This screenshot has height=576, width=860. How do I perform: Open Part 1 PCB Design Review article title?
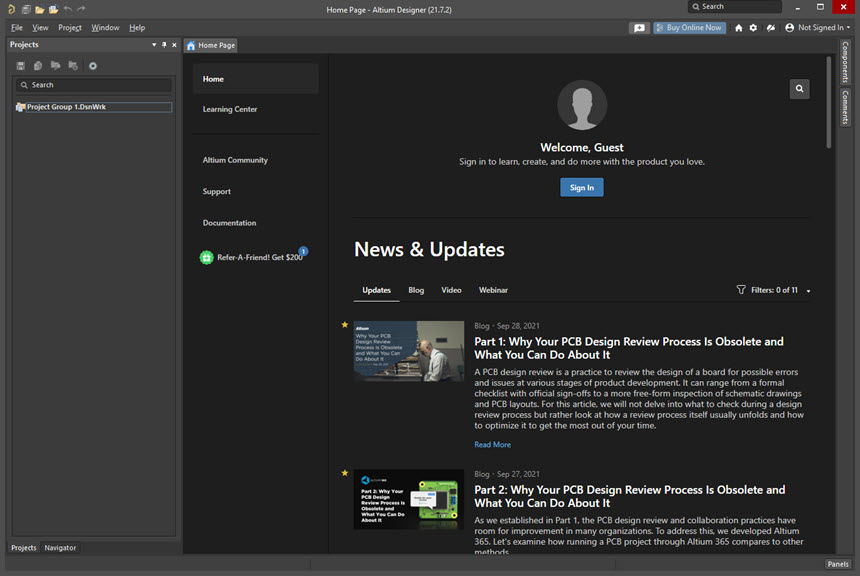pyautogui.click(x=629, y=348)
